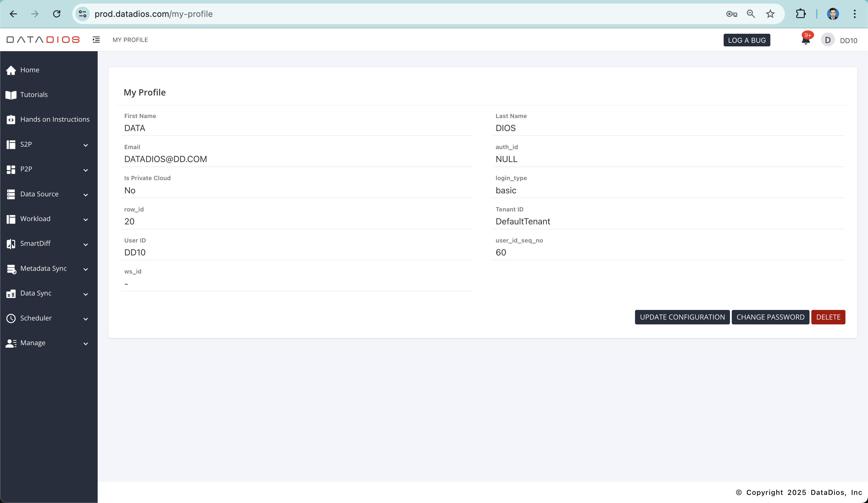Open the browser extensions puzzle icon
Image resolution: width=868 pixels, height=503 pixels.
[800, 14]
